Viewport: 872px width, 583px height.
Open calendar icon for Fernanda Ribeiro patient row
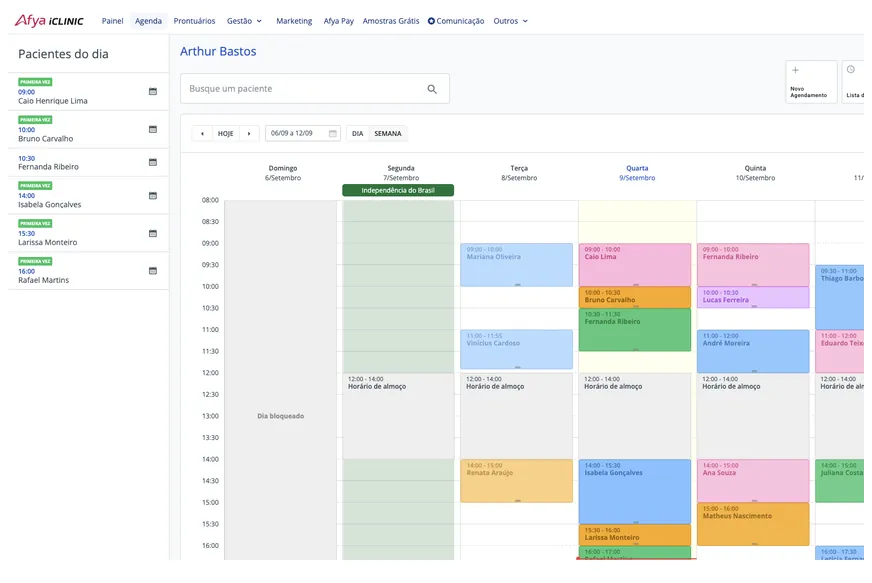153,162
